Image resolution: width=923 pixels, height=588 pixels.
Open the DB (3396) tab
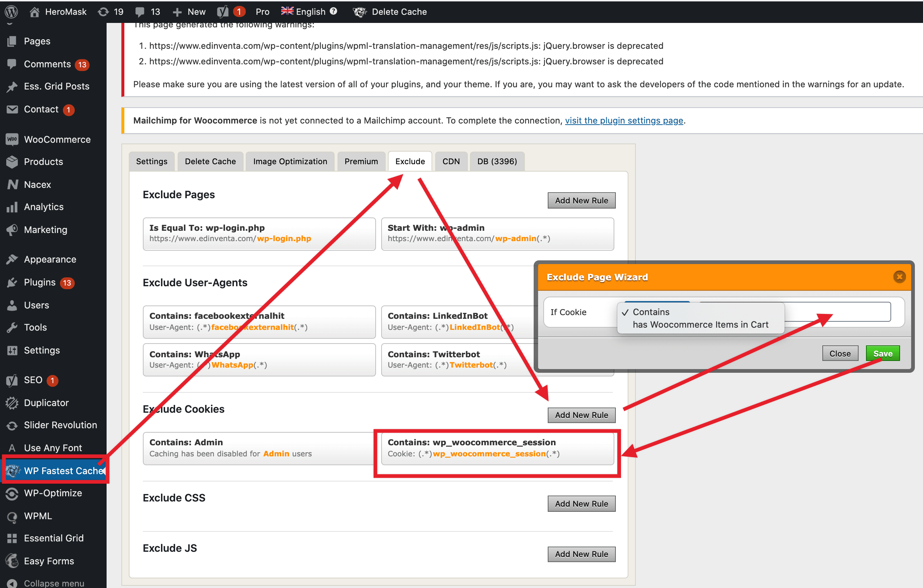(497, 161)
